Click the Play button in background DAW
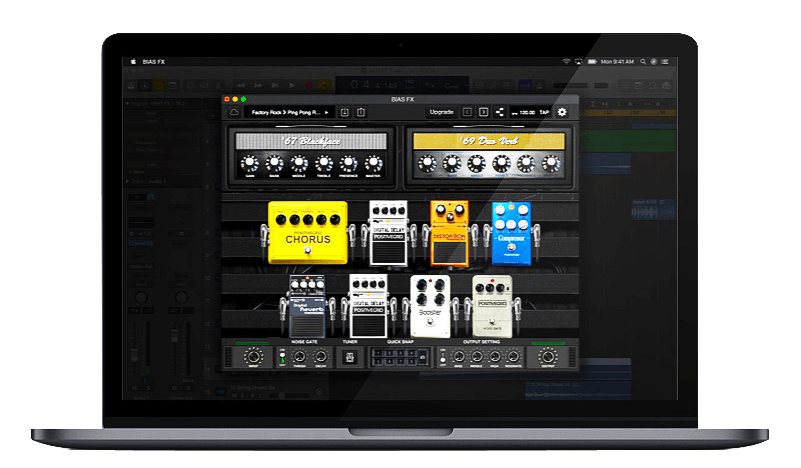This screenshot has width=801, height=468. click(x=292, y=85)
